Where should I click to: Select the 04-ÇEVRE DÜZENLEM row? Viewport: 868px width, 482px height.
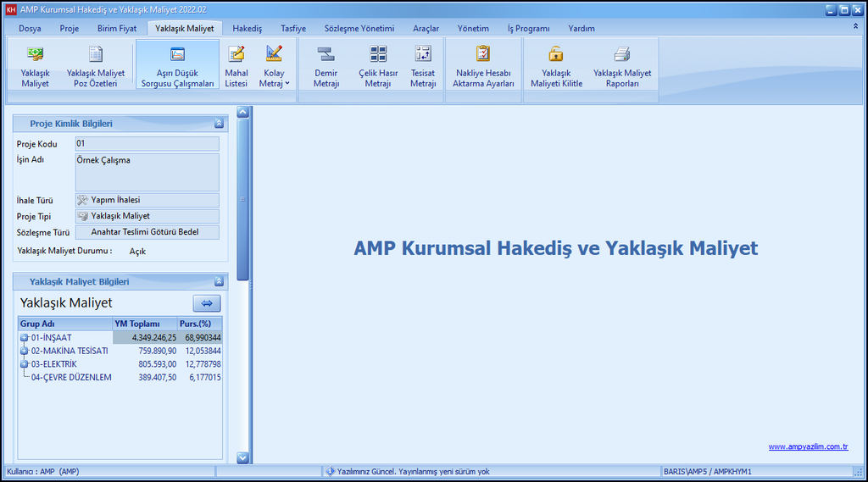pos(71,378)
